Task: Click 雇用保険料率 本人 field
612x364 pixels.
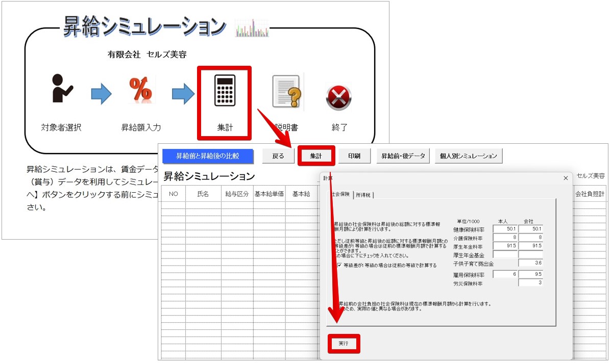Action: pyautogui.click(x=505, y=274)
